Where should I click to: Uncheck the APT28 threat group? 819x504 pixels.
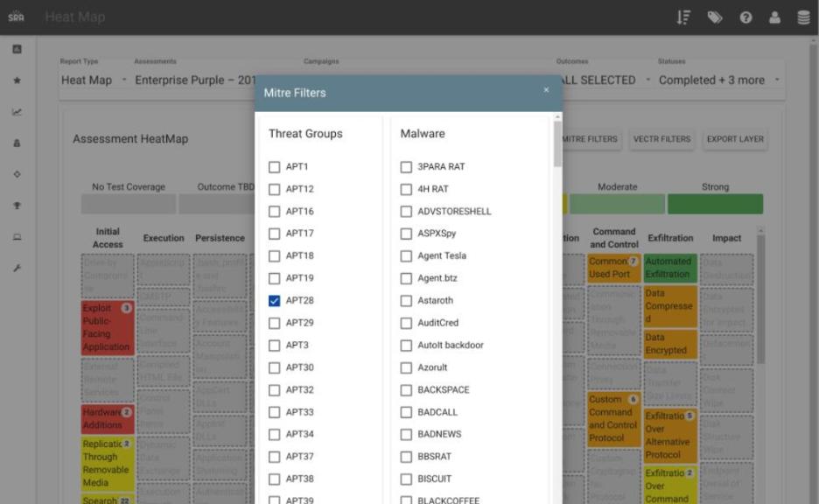(274, 301)
